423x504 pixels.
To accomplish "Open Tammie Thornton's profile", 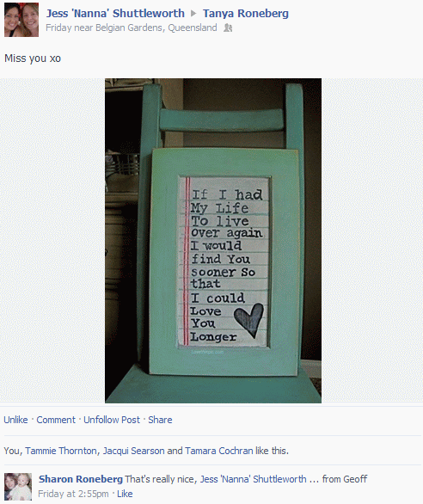I will pos(61,451).
